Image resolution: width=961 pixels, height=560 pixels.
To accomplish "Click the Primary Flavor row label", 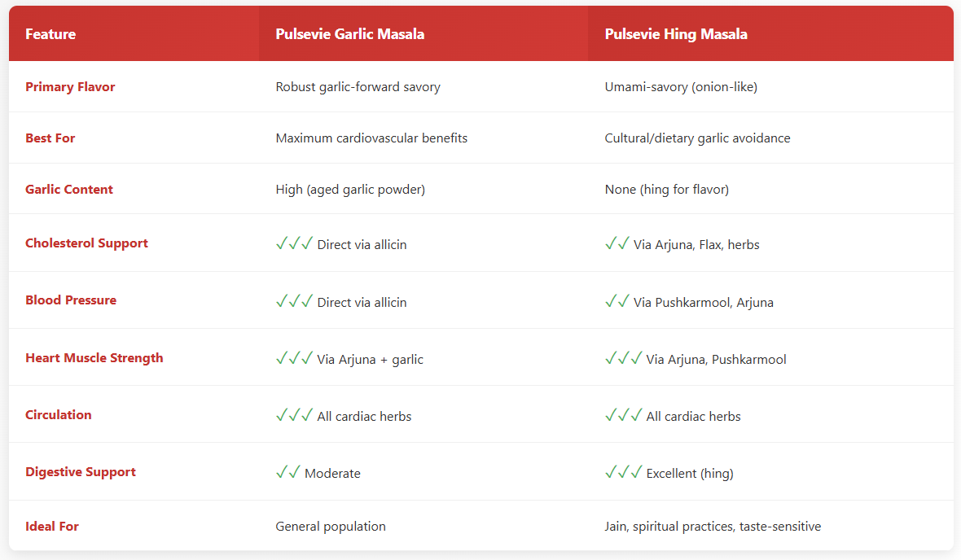I will pyautogui.click(x=70, y=87).
